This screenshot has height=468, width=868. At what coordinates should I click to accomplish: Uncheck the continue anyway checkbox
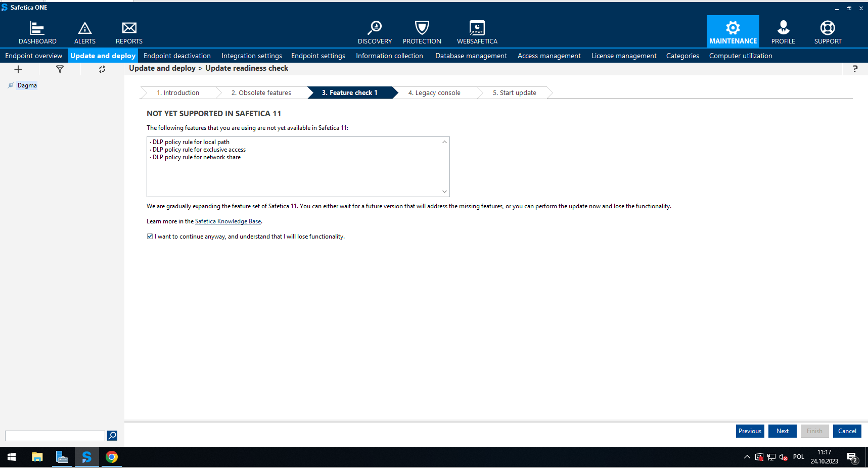tap(150, 237)
